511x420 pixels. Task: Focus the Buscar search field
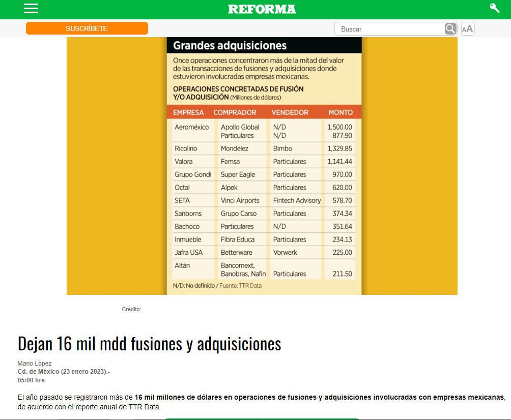(389, 29)
